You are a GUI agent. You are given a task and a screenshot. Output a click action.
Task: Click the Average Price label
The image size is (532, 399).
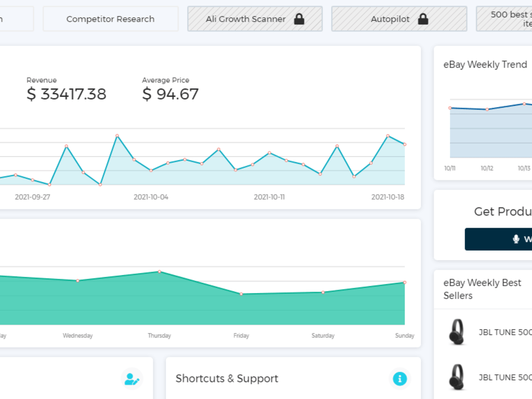pyautogui.click(x=165, y=80)
